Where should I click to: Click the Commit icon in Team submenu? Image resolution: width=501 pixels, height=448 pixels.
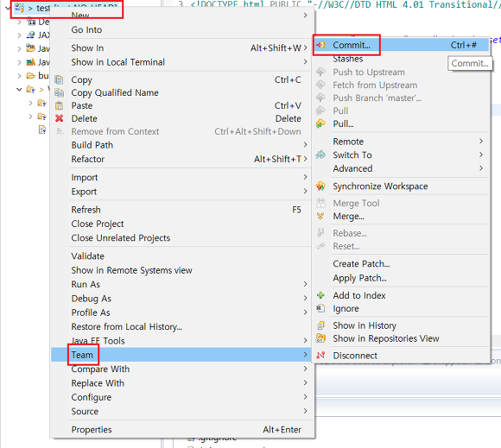tap(320, 45)
